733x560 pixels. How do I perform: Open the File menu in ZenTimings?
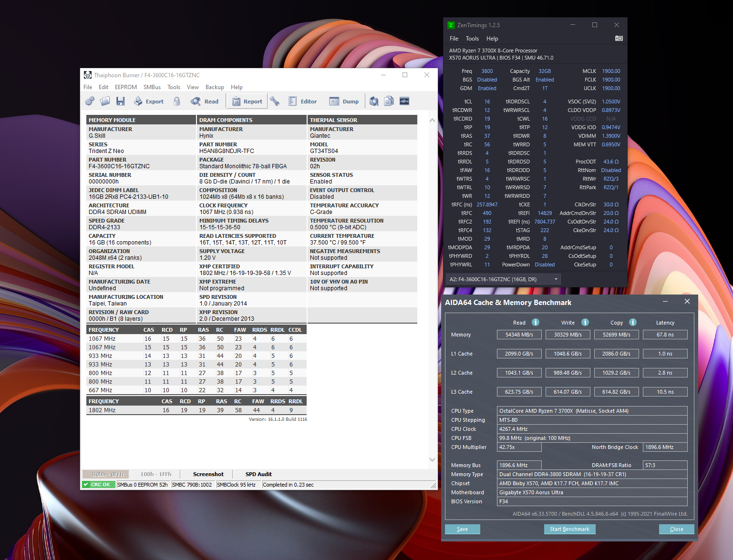coord(454,39)
